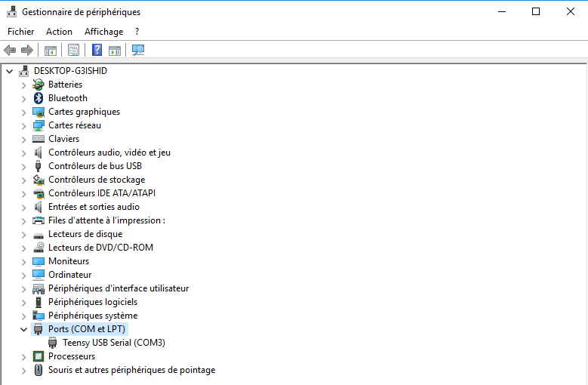
Task: Click the Contrôleurs IDE ATA/ATAPI icon
Action: [x=38, y=193]
